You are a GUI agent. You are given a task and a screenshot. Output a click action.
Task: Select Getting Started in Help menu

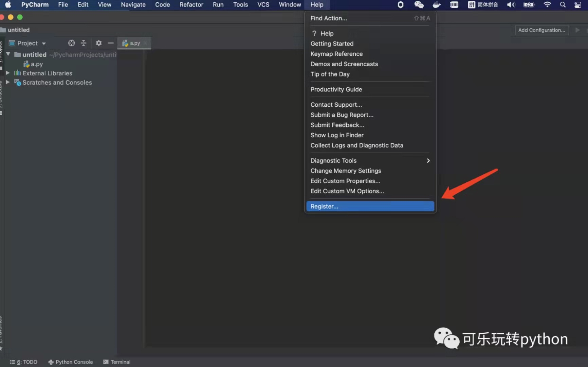[370, 43]
